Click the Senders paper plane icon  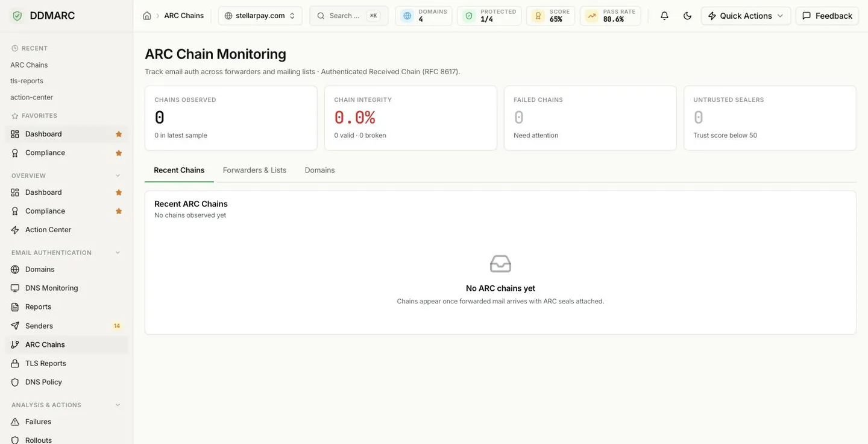point(15,326)
